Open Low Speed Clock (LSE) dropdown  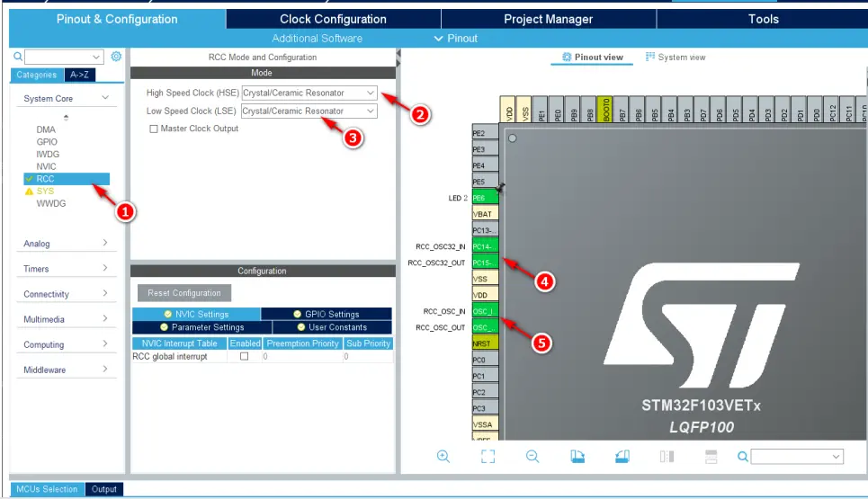[x=309, y=111]
